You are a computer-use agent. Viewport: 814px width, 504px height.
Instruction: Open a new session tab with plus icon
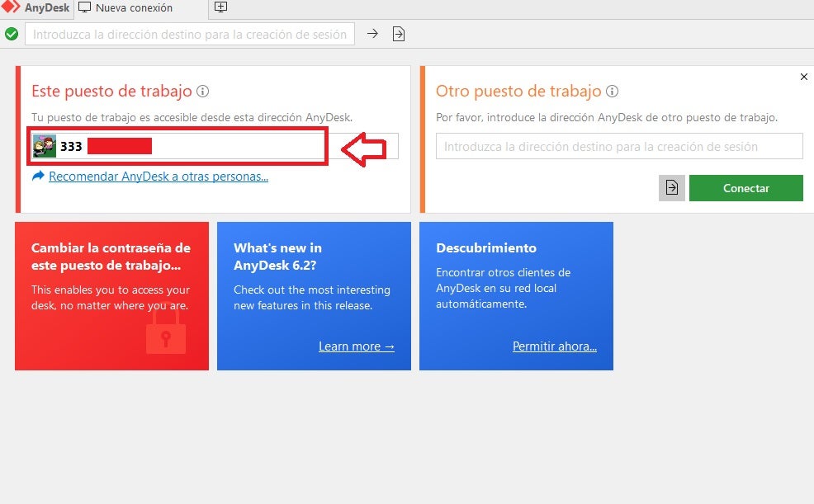220,7
